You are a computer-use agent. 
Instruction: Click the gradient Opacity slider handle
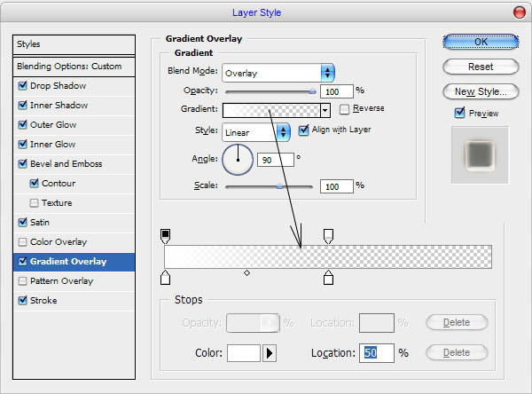click(x=312, y=91)
